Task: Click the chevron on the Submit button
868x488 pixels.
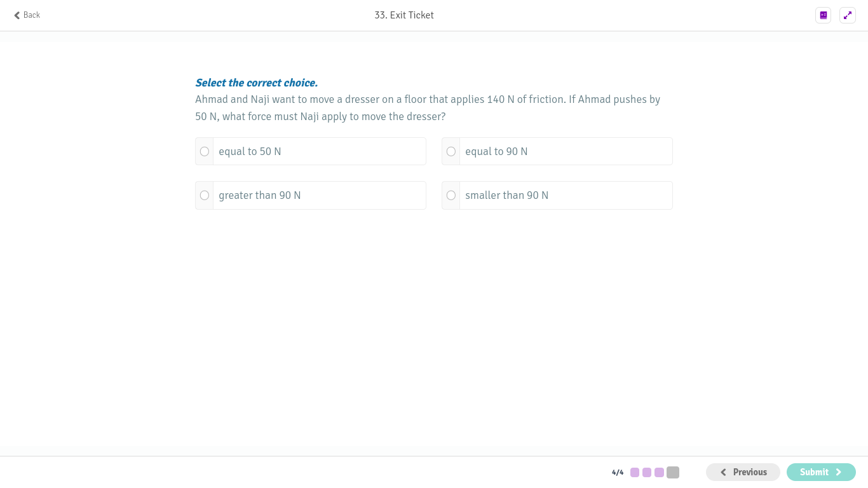Action: tap(839, 472)
